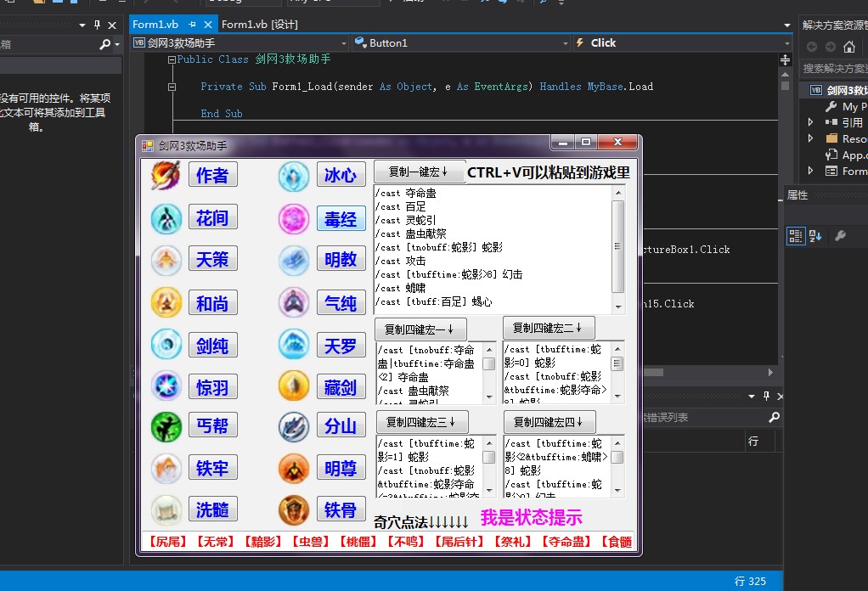Viewport: 868px width, 591px height.
Task: Select the 【虫兽】 entry in the bottom bar
Action: click(x=311, y=542)
